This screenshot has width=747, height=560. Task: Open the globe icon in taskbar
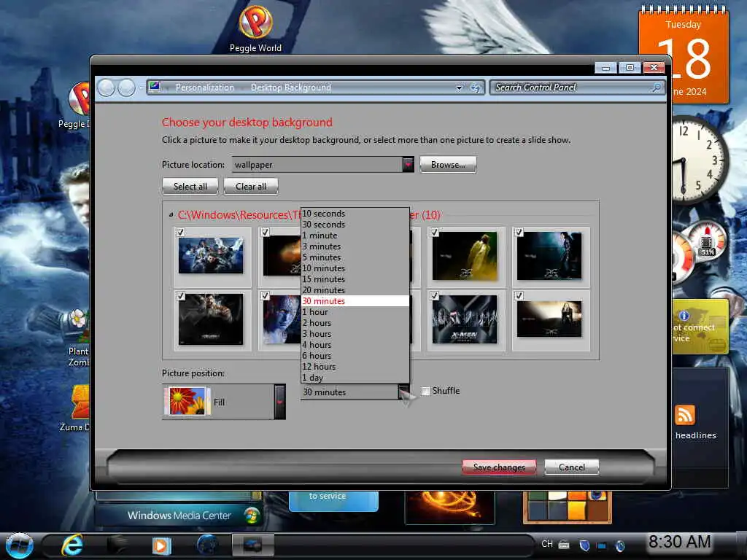207,545
